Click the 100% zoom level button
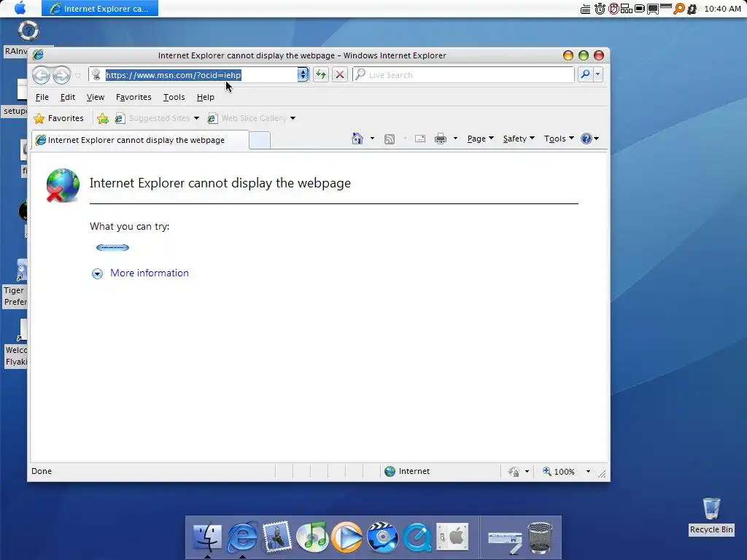The image size is (747, 560). point(559,472)
